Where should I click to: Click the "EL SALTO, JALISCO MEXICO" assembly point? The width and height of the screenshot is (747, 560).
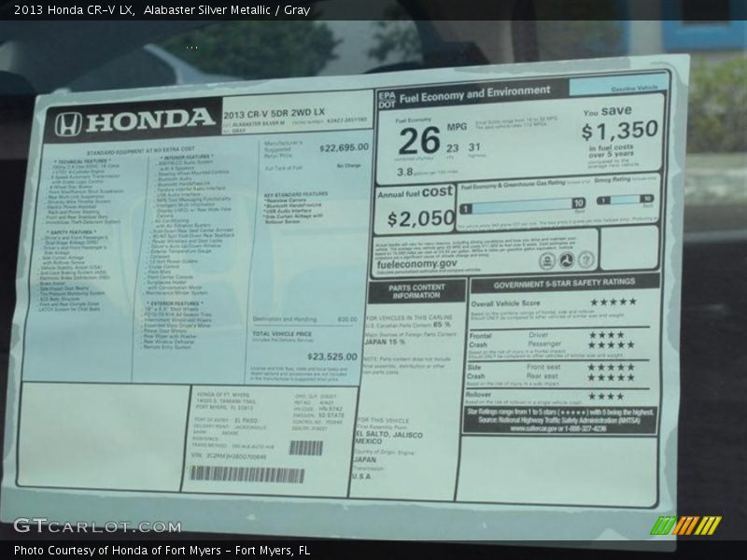coord(388,438)
